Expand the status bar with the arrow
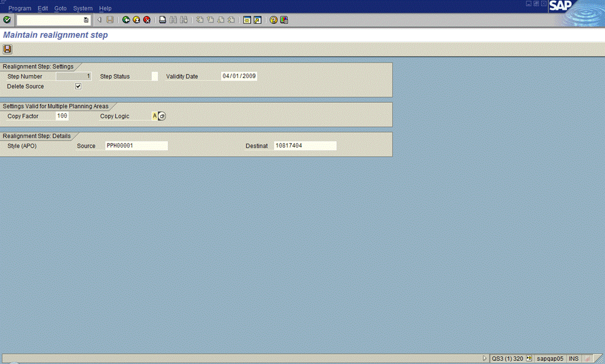The width and height of the screenshot is (605, 364). tap(484, 359)
